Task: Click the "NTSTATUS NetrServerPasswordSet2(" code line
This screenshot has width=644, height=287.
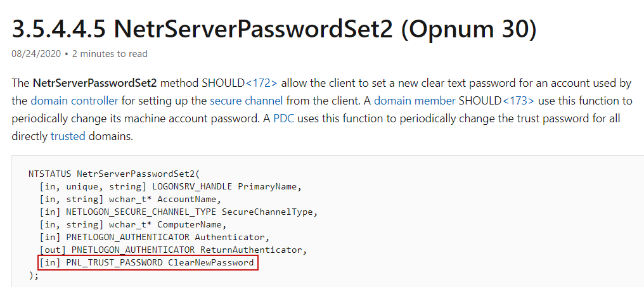Action: [x=123, y=173]
